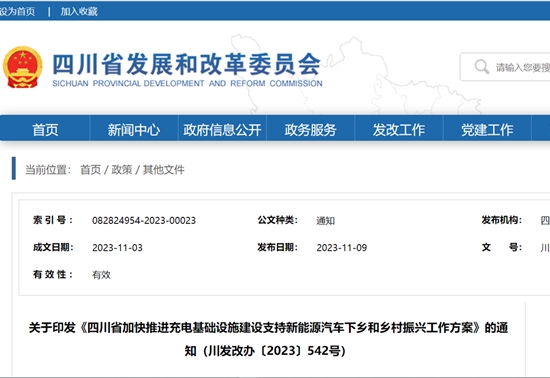550x378 pixels.
Task: Click the 四川省发展和改革委员会 site title
Action: click(x=187, y=65)
